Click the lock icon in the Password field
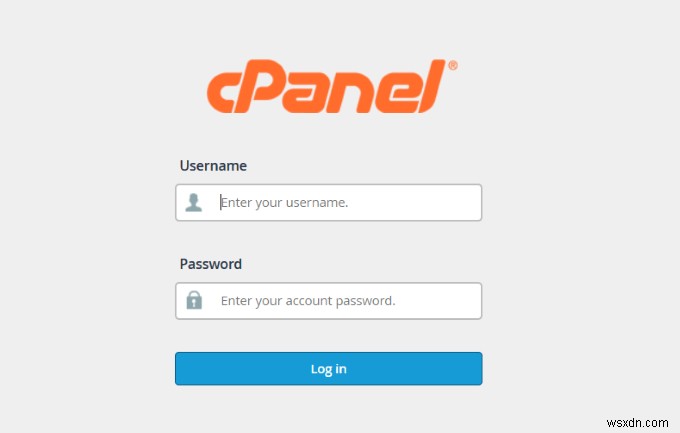 pyautogui.click(x=194, y=300)
